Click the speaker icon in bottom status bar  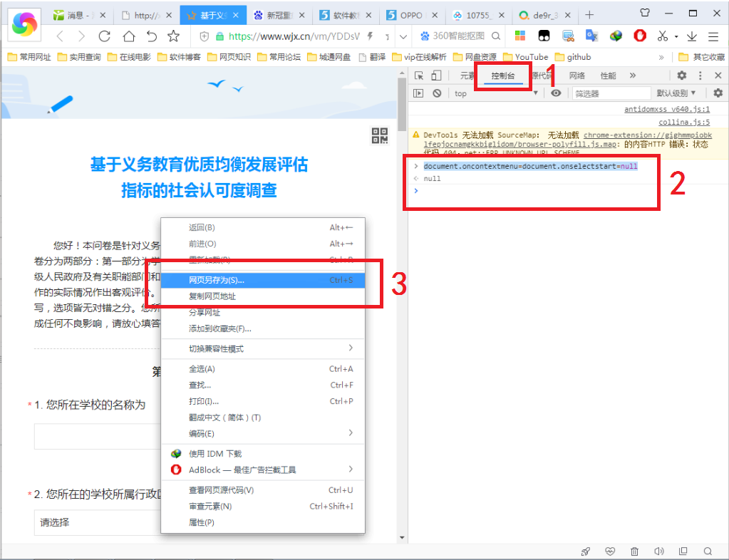coord(658,551)
